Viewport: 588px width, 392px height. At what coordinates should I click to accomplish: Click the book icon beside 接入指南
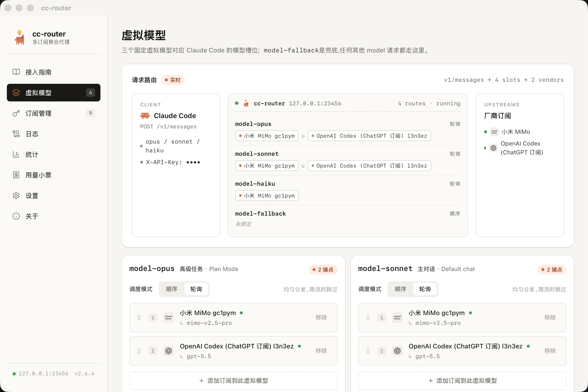[x=16, y=72]
